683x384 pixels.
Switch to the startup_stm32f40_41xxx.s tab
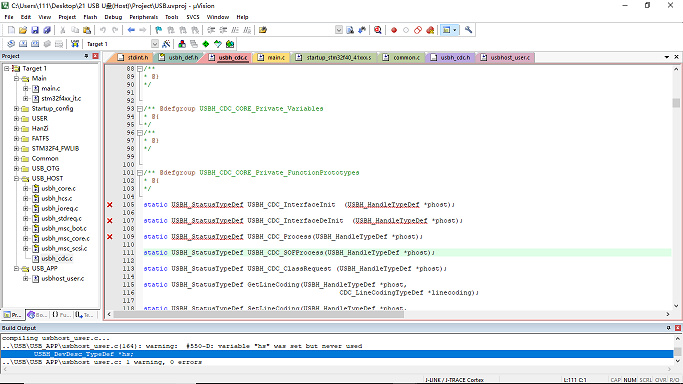[x=334, y=57]
